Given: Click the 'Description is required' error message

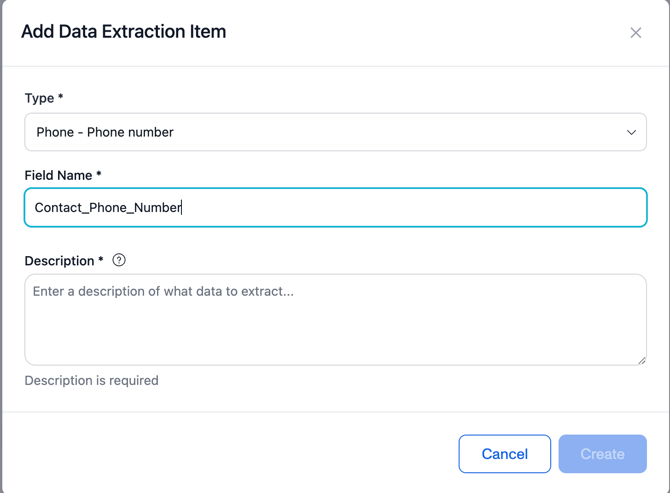Looking at the screenshot, I should (91, 380).
